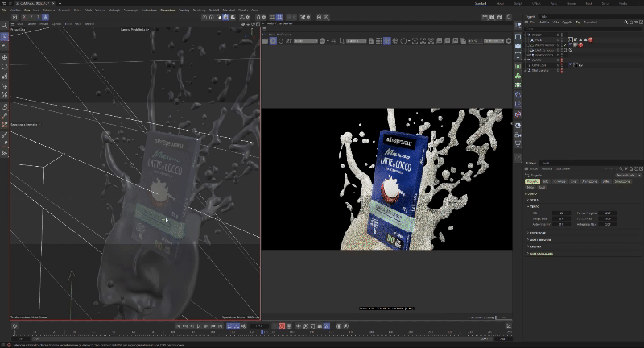644x348 pixels.
Task: Select the Animazione attribute tab button
Action: click(x=589, y=181)
